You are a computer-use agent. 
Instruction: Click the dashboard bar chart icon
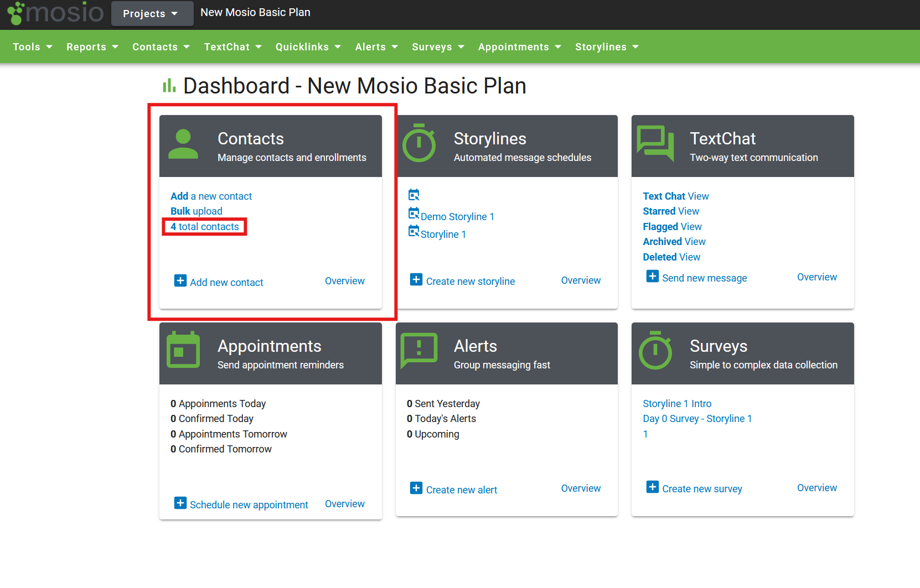[x=169, y=85]
